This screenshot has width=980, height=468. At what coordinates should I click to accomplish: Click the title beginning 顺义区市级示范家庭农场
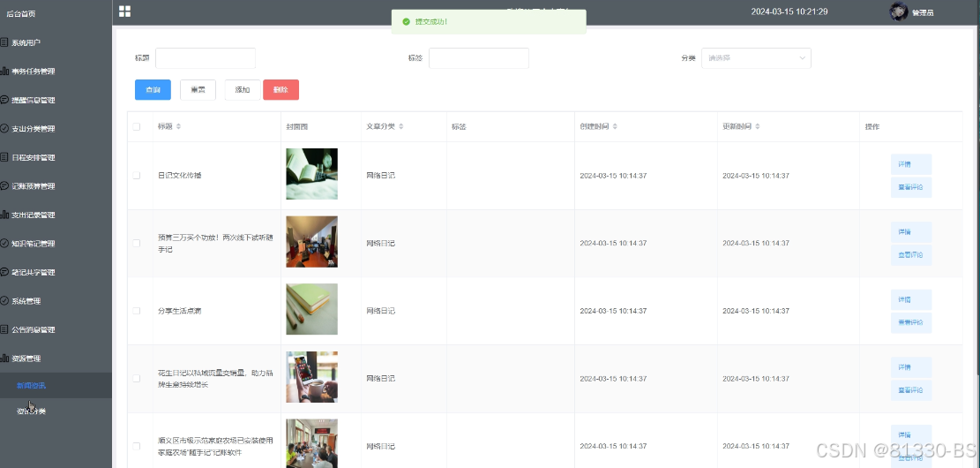(x=215, y=446)
